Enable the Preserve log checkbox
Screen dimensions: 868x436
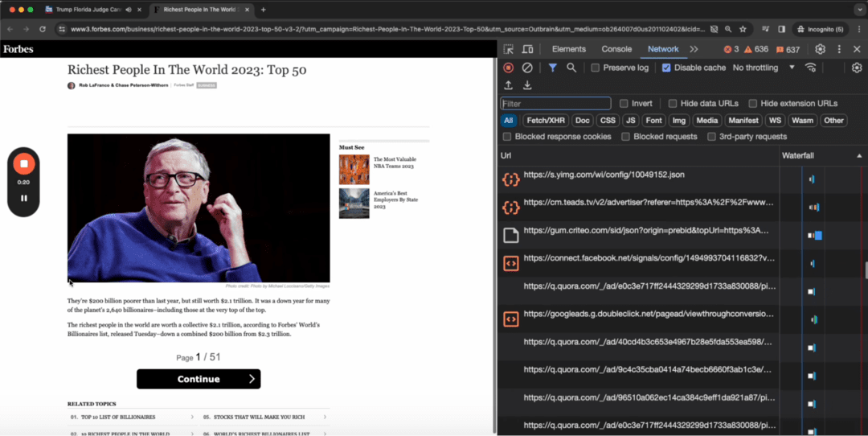596,68
